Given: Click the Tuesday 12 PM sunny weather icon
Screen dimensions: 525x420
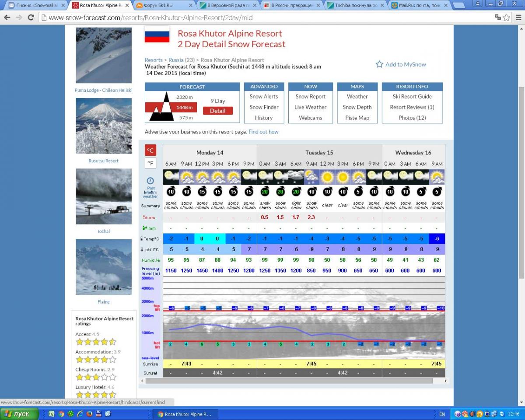Looking at the screenshot, I should coord(327,177).
